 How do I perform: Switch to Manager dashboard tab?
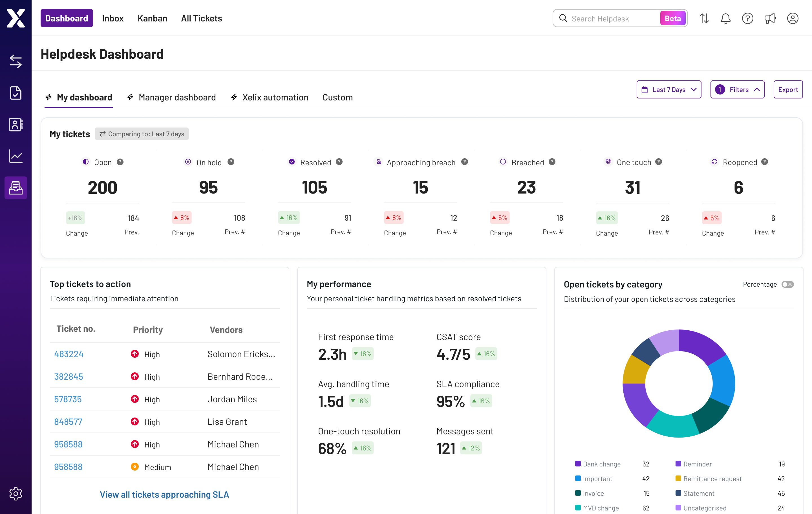171,98
